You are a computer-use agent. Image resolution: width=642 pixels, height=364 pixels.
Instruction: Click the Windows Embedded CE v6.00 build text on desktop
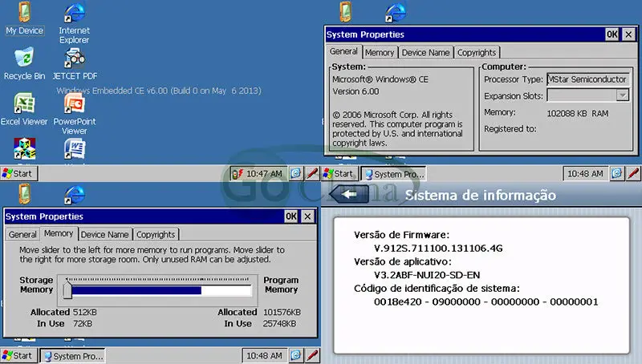coord(159,91)
